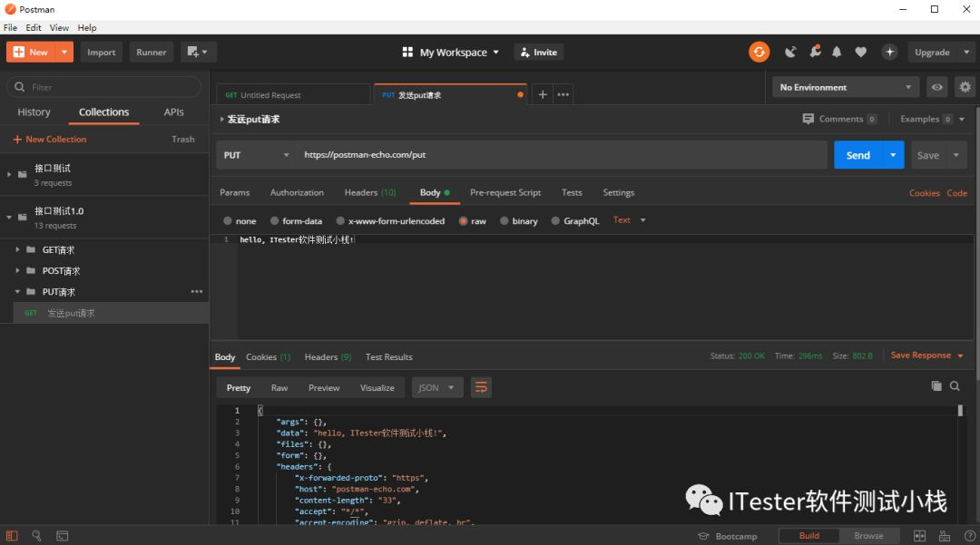This screenshot has width=980, height=545.
Task: Open the satellite capture requests icon
Action: pos(790,52)
